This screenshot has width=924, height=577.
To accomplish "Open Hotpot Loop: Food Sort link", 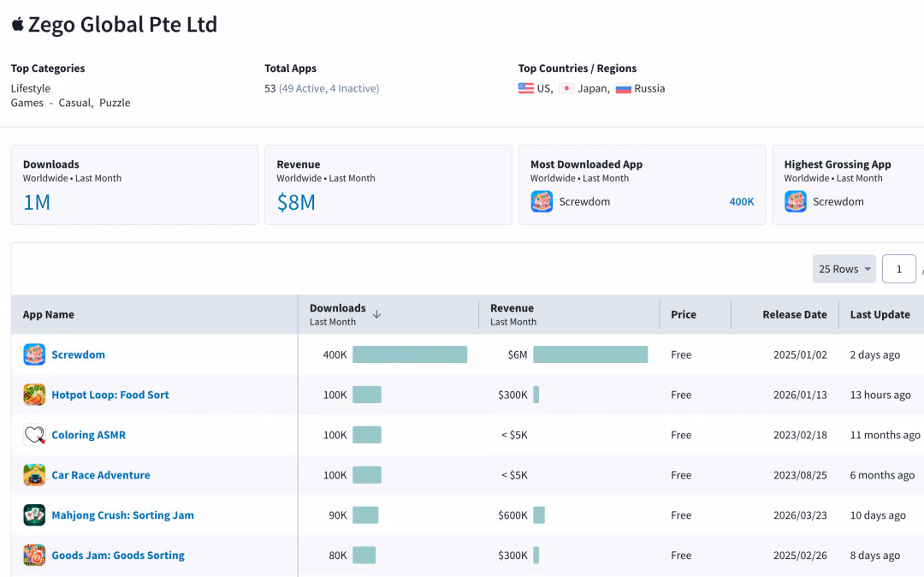I will coord(110,395).
